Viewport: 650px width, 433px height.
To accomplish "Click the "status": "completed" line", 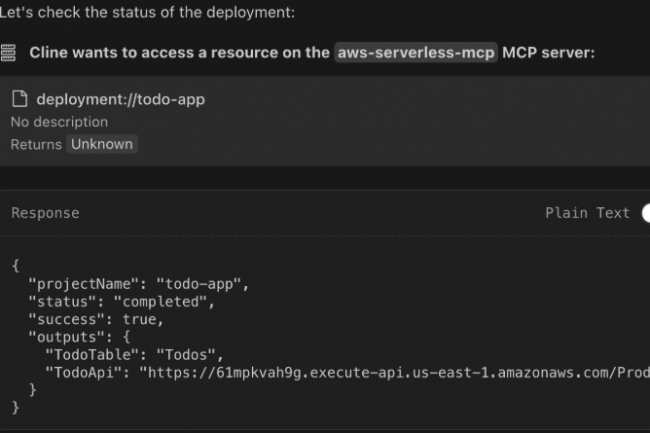I will pos(121,301).
